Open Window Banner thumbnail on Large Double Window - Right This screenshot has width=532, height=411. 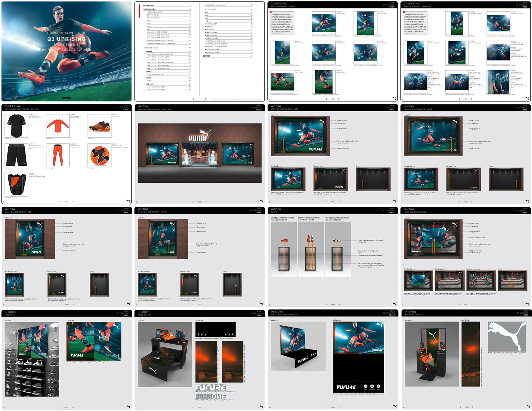pyautogui.click(x=421, y=179)
